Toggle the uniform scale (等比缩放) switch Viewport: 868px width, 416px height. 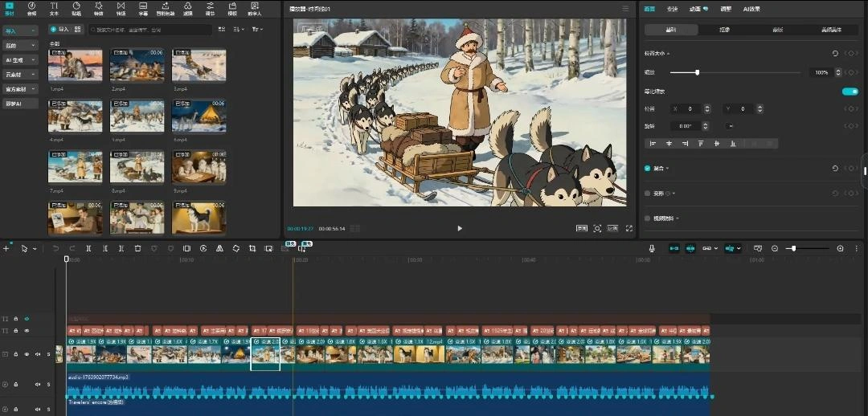point(850,92)
